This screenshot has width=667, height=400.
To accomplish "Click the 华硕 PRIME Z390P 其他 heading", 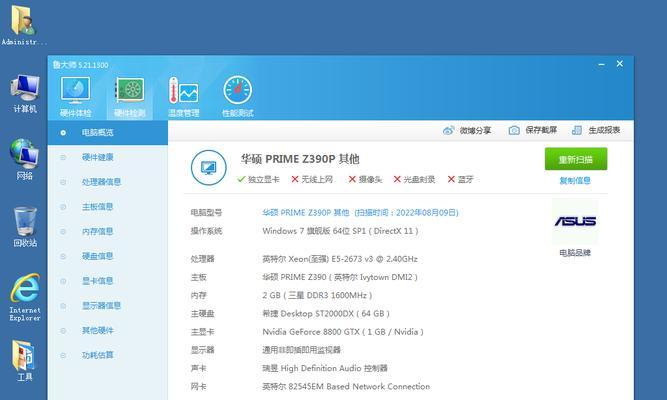I will pyautogui.click(x=300, y=159).
